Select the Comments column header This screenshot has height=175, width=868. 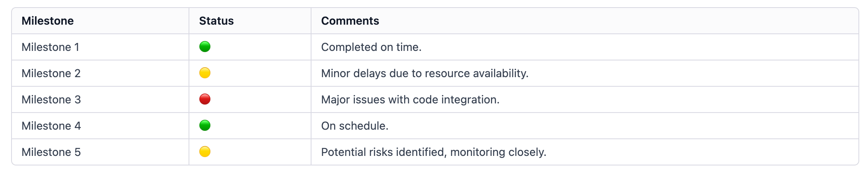(350, 21)
